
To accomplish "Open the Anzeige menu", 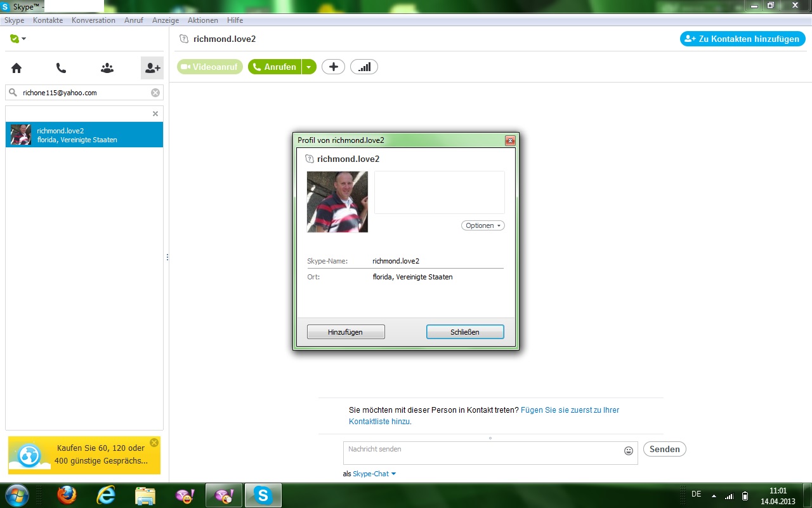I will (x=166, y=20).
